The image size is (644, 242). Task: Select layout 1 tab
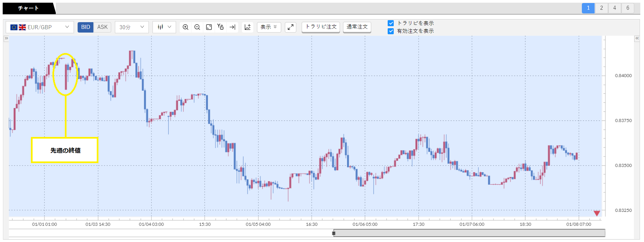588,8
